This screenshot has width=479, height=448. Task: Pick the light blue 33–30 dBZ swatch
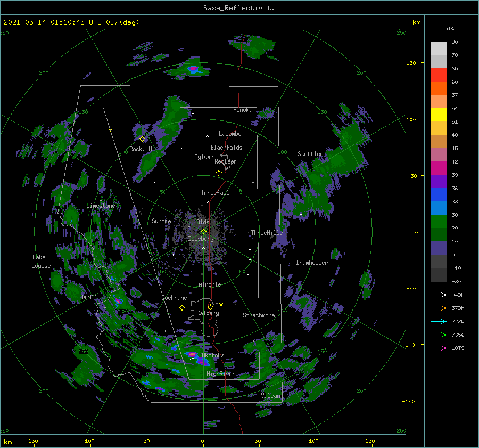(439, 208)
